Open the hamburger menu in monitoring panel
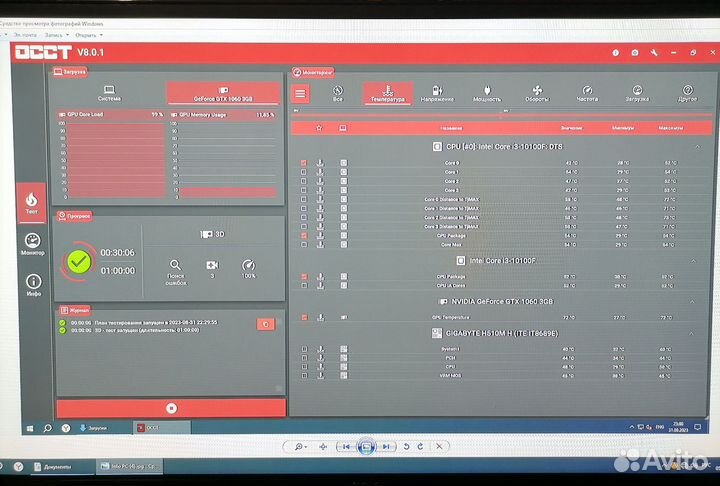Viewport: 720px width, 486px height. coord(300,94)
